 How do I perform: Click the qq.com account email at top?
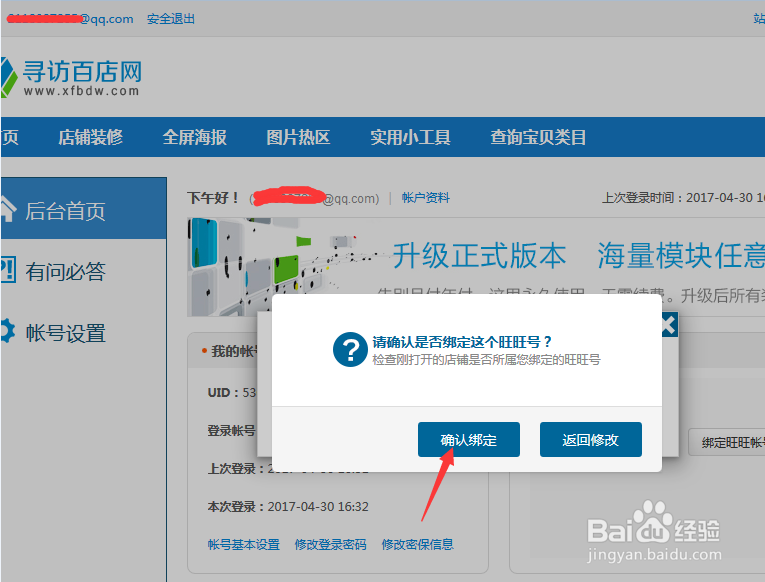tap(70, 19)
